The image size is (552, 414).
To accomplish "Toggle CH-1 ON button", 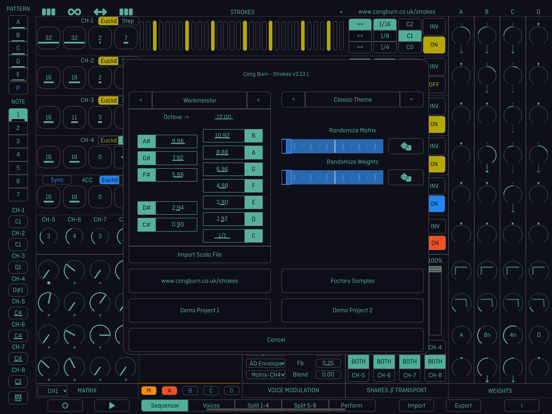I will 434,45.
